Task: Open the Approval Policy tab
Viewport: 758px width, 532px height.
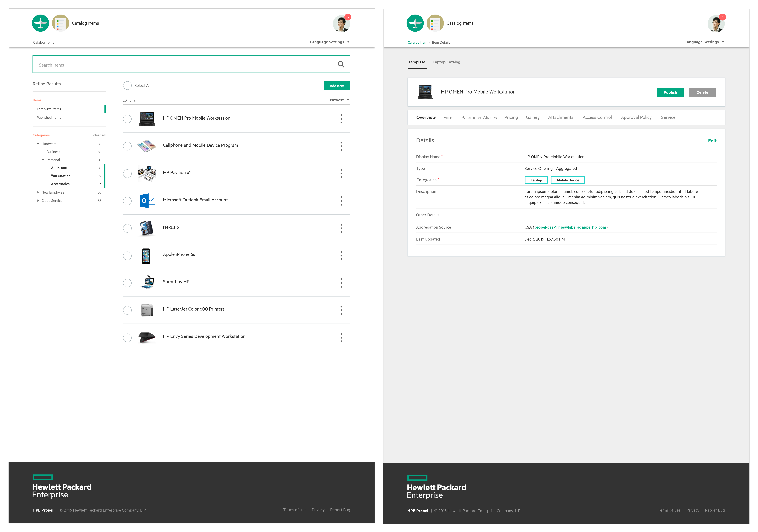Action: click(x=636, y=118)
